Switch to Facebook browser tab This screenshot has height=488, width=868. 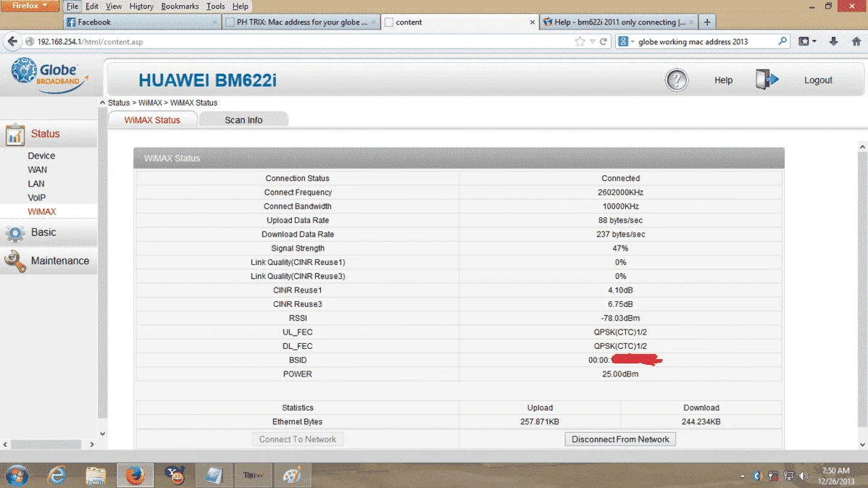click(142, 22)
